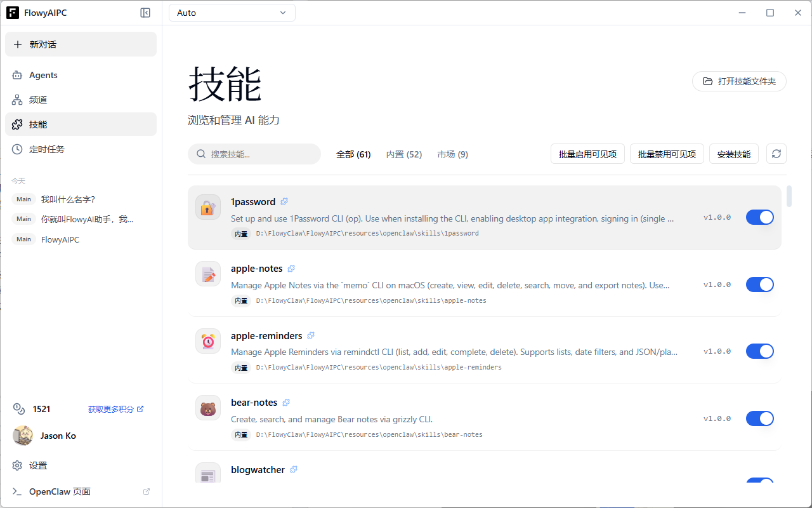The image size is (812, 508).
Task: Disable the 1password skill toggle
Action: click(759, 217)
